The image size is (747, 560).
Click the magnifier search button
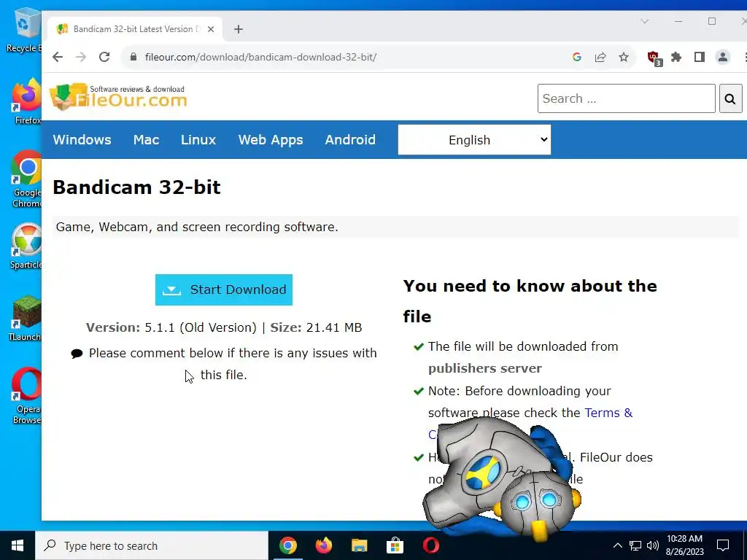click(730, 98)
